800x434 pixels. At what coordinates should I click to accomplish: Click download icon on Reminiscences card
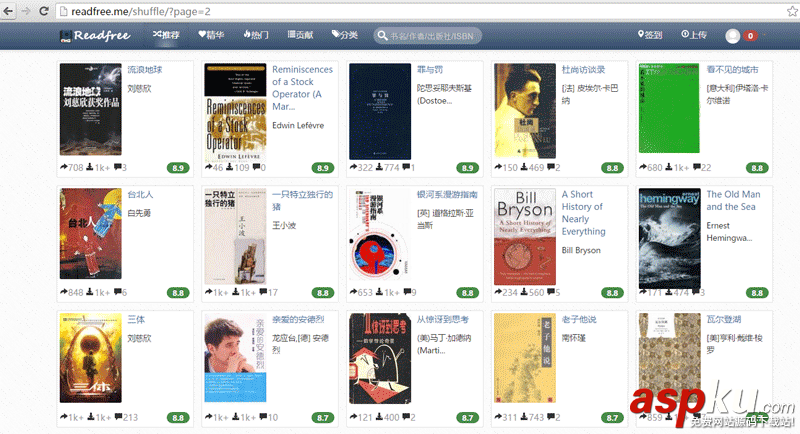click(x=229, y=167)
